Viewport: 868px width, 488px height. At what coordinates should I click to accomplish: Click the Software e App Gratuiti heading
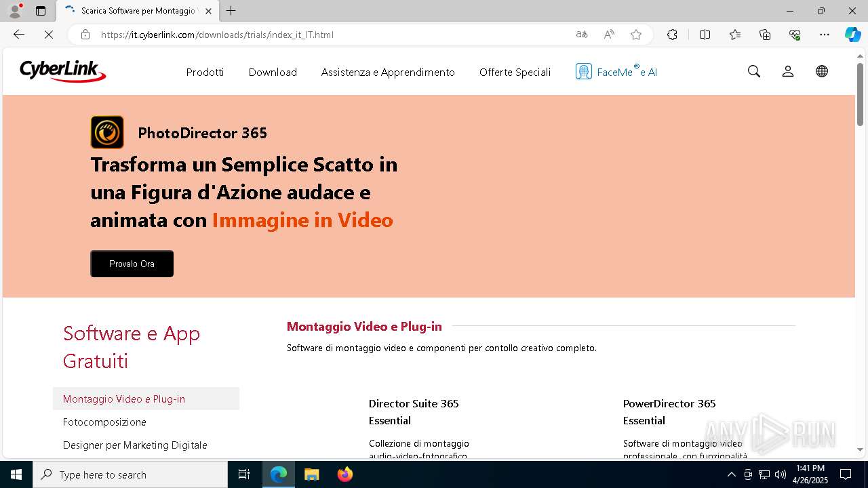tap(132, 346)
